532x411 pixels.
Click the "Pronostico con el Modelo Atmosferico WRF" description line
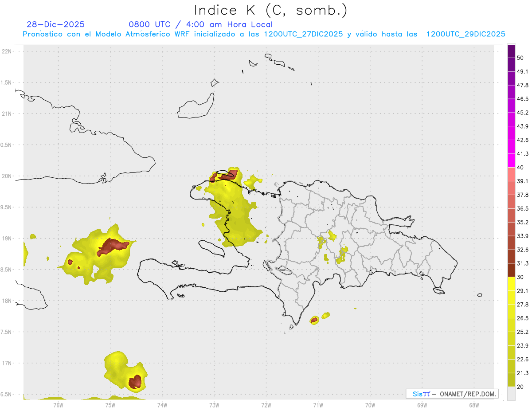(x=264, y=34)
